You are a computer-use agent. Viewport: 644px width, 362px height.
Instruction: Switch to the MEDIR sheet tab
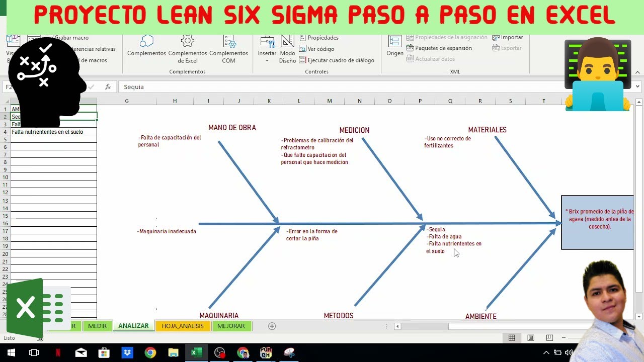pyautogui.click(x=97, y=326)
